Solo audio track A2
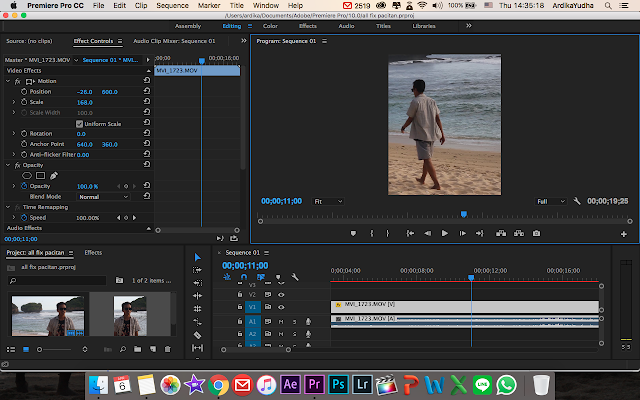The width and height of the screenshot is (640, 400). pos(294,334)
